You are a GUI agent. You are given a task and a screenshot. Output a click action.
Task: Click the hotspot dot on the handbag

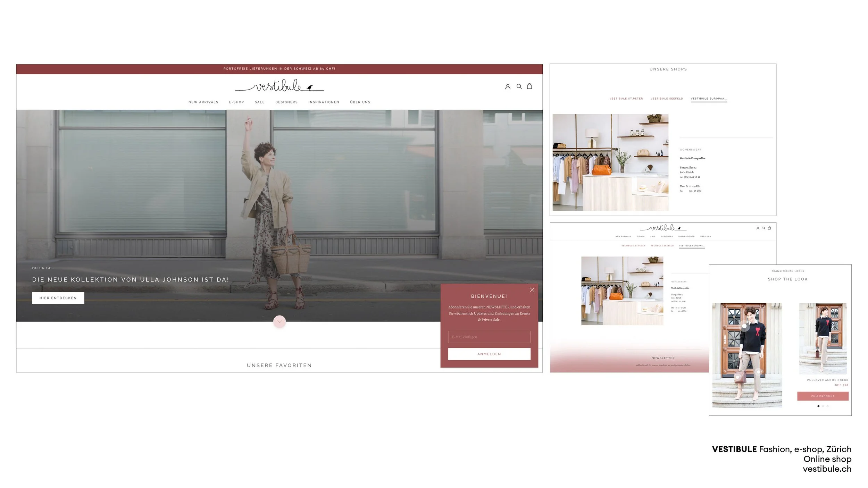pos(737,377)
